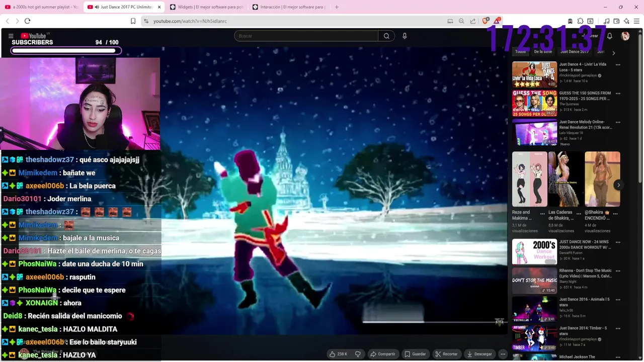The image size is (644, 362).
Task: Open the YouTube hamburger guide menu
Action: [x=11, y=36]
